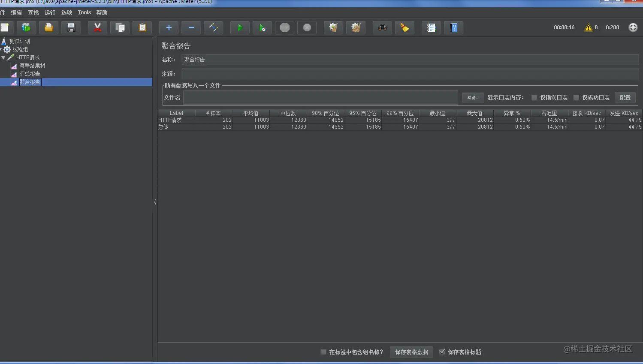
Task: Stop the running test threads
Action: pos(284,27)
